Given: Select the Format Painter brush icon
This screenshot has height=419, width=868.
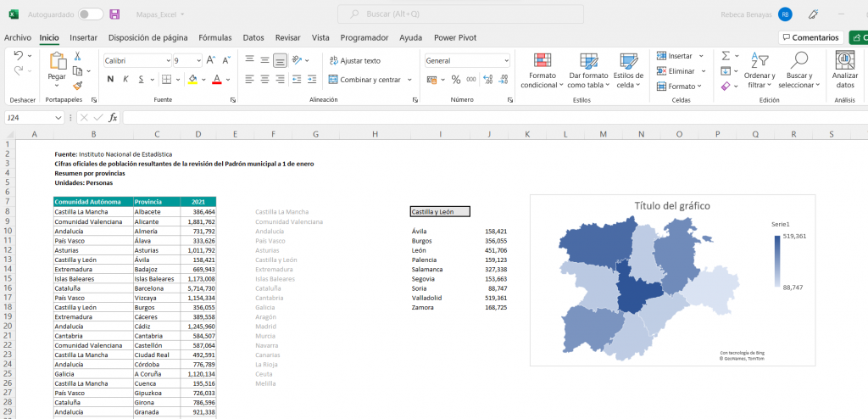Looking at the screenshot, I should [x=78, y=85].
